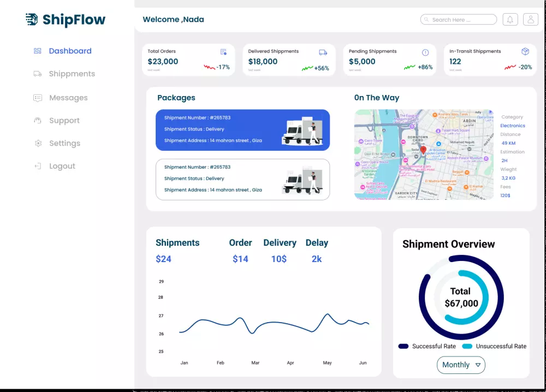
Task: Open notifications via the bell icon
Action: click(x=510, y=19)
